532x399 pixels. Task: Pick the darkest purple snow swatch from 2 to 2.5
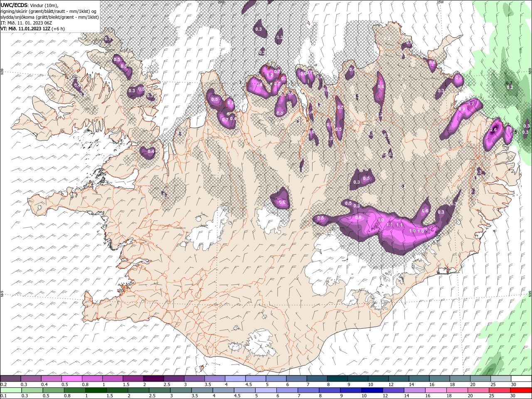pos(153,379)
